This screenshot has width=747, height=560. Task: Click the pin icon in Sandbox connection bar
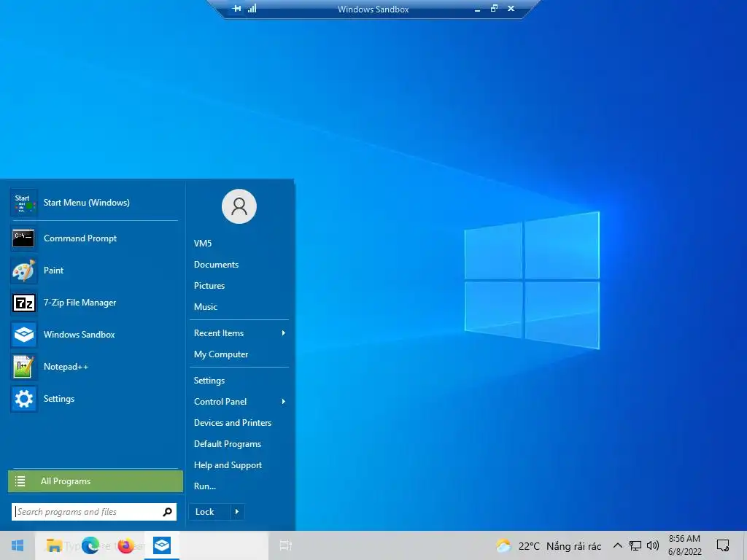click(237, 9)
